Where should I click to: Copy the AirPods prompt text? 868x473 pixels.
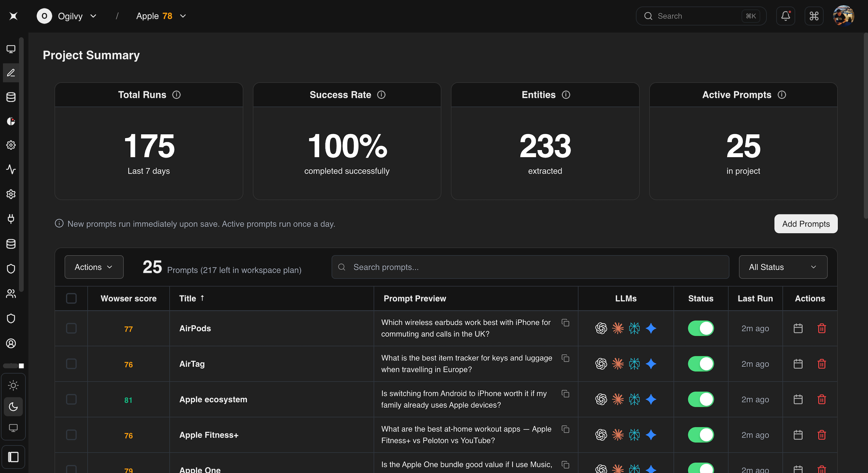click(565, 323)
